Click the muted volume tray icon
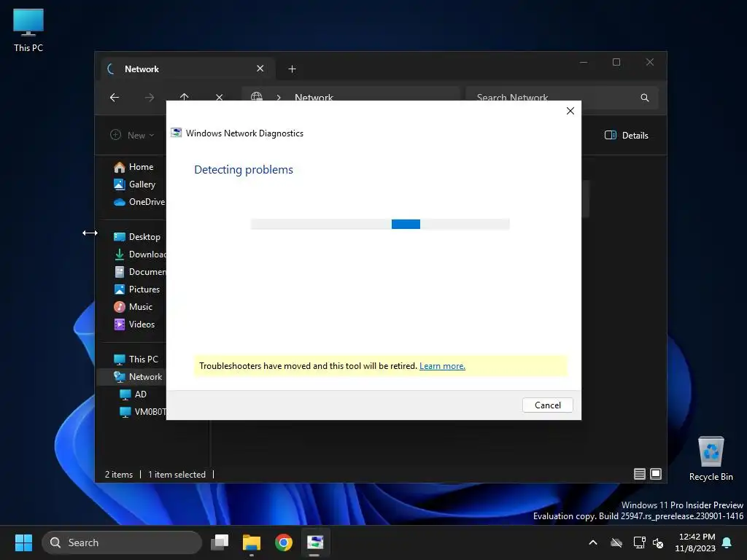This screenshot has width=747, height=560. (658, 542)
